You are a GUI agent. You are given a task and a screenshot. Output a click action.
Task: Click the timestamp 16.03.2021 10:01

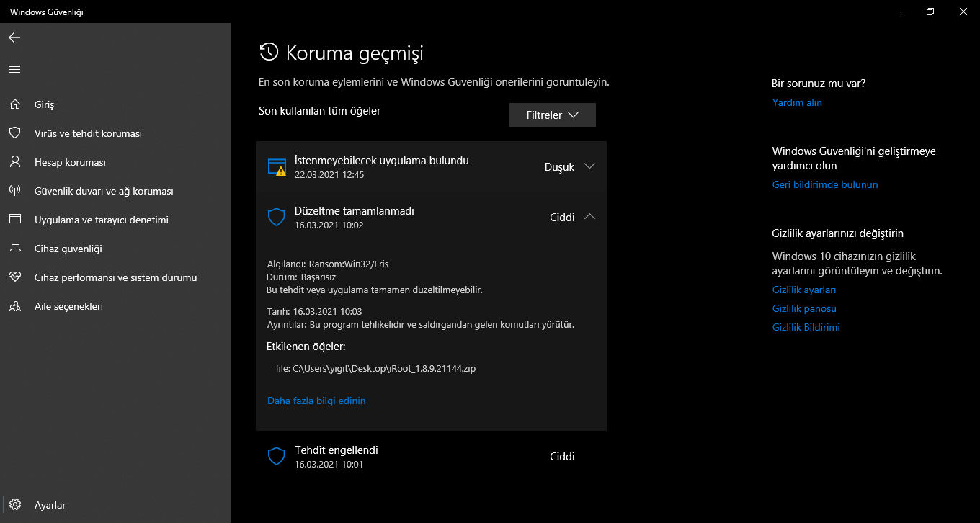point(329,464)
